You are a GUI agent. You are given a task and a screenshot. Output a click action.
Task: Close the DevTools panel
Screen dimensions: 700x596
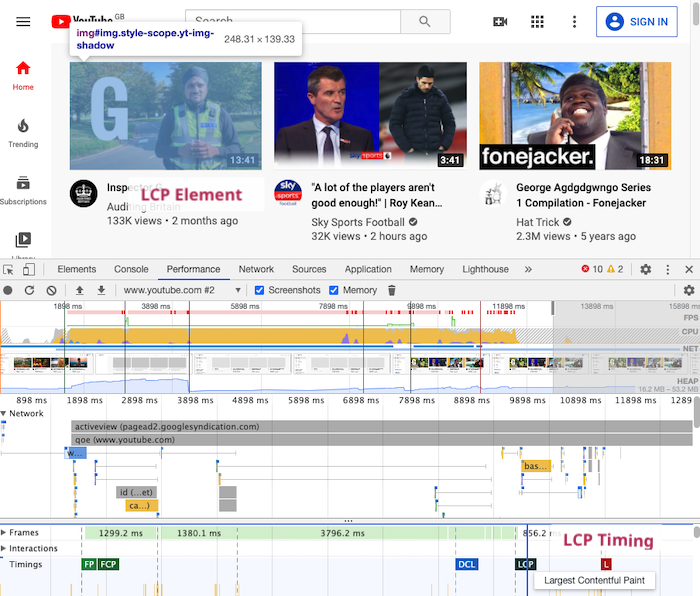click(689, 269)
